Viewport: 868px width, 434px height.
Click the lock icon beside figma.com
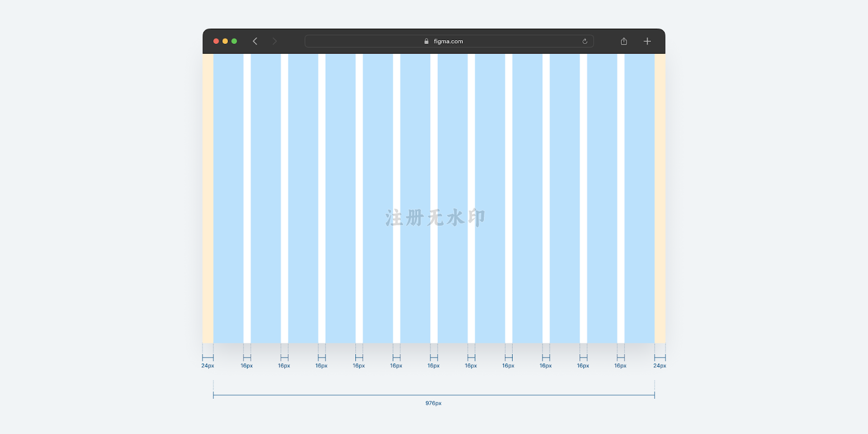[426, 41]
